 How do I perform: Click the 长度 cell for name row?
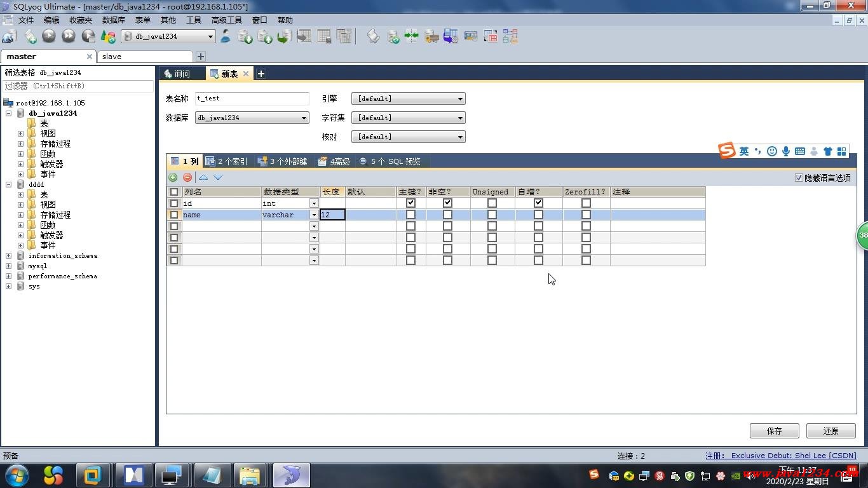(x=332, y=215)
